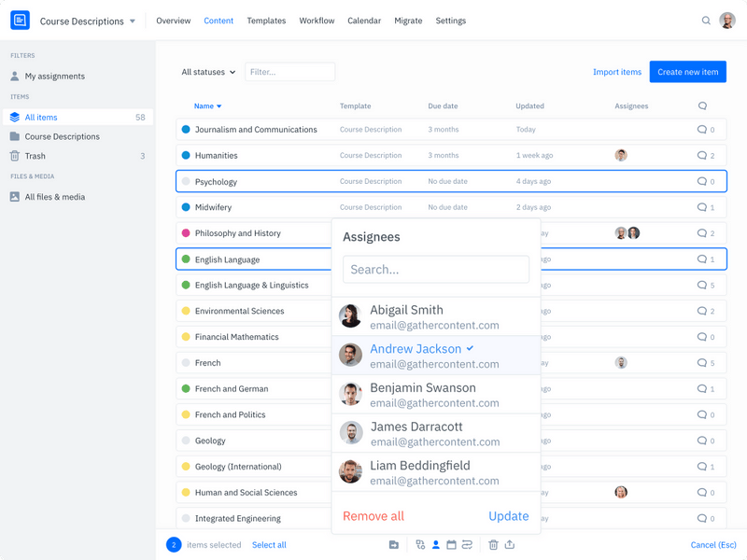This screenshot has height=560, width=747.
Task: Select the Psychology row checkbox
Action: click(188, 181)
